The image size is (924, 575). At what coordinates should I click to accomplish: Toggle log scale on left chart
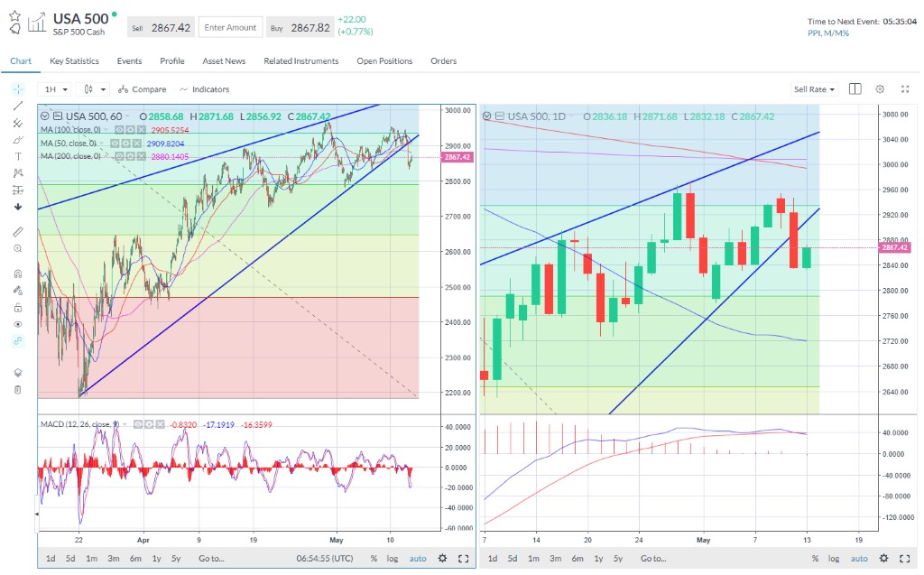pos(393,559)
